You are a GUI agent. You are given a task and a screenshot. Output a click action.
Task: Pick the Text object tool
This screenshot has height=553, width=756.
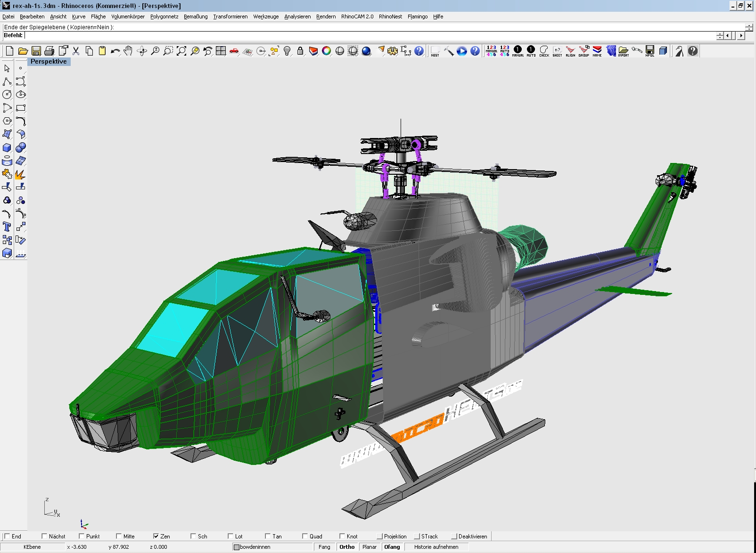click(x=7, y=227)
